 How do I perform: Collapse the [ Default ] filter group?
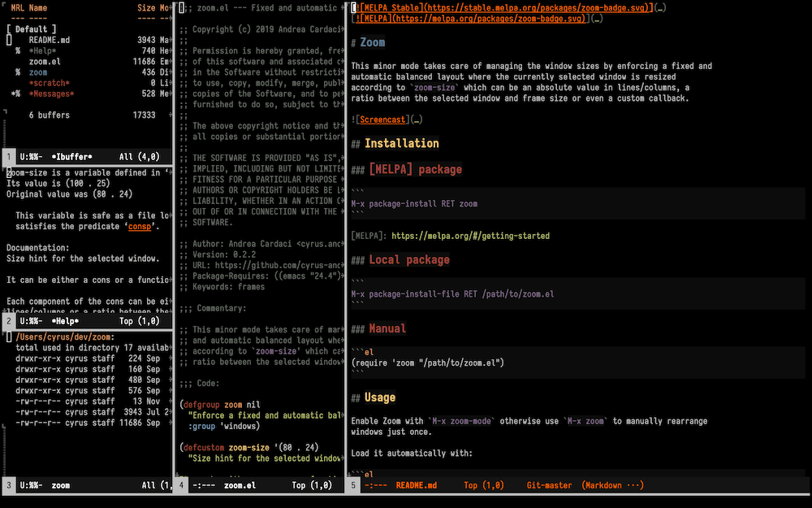[31, 29]
